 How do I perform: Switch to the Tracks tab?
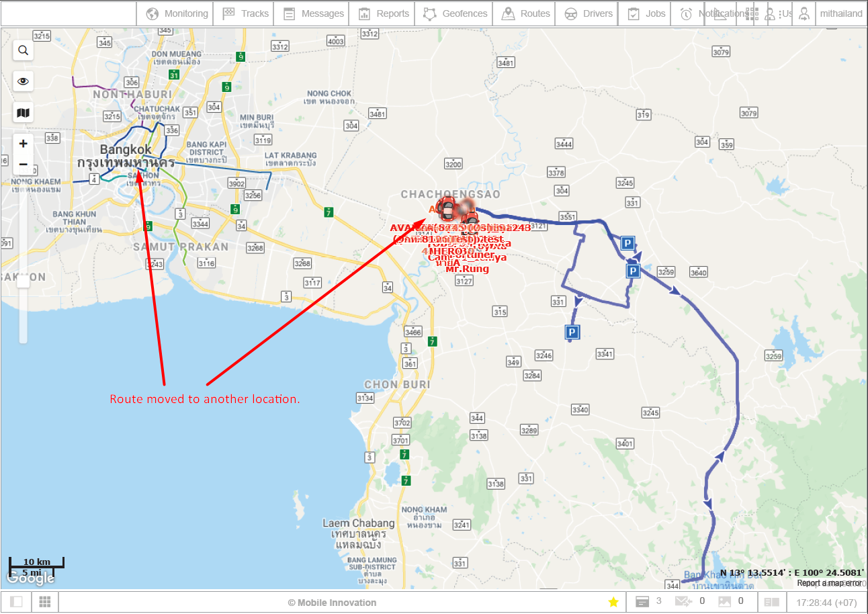point(246,13)
